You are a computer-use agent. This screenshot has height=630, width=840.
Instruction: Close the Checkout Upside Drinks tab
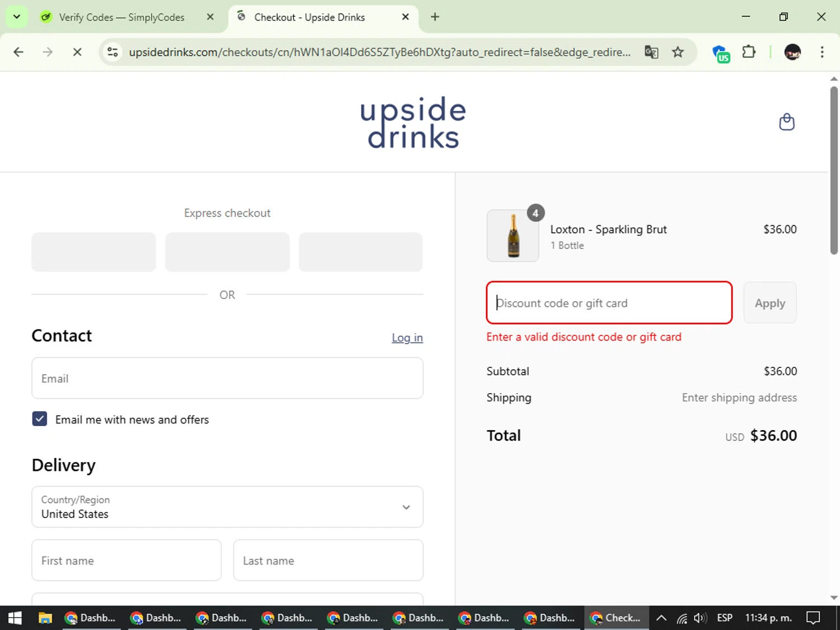pos(405,17)
